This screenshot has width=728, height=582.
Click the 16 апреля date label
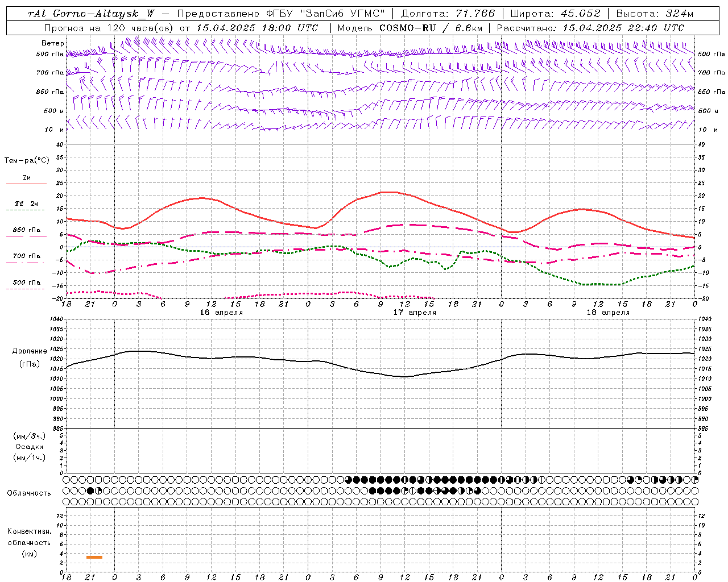pos(221,313)
